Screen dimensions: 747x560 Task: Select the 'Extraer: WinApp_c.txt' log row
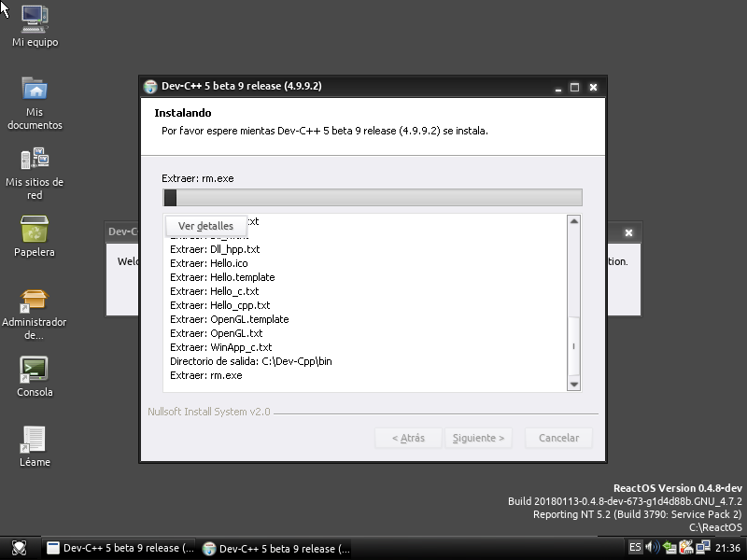click(x=221, y=347)
